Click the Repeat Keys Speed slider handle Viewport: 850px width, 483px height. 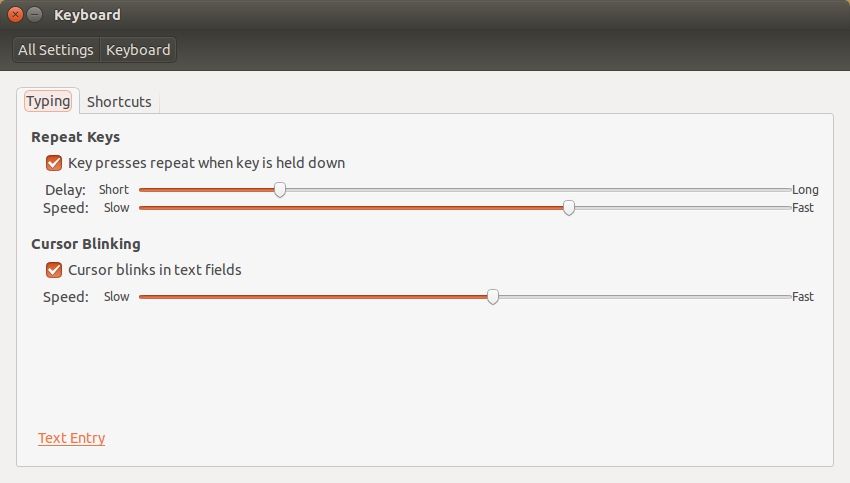[569, 208]
